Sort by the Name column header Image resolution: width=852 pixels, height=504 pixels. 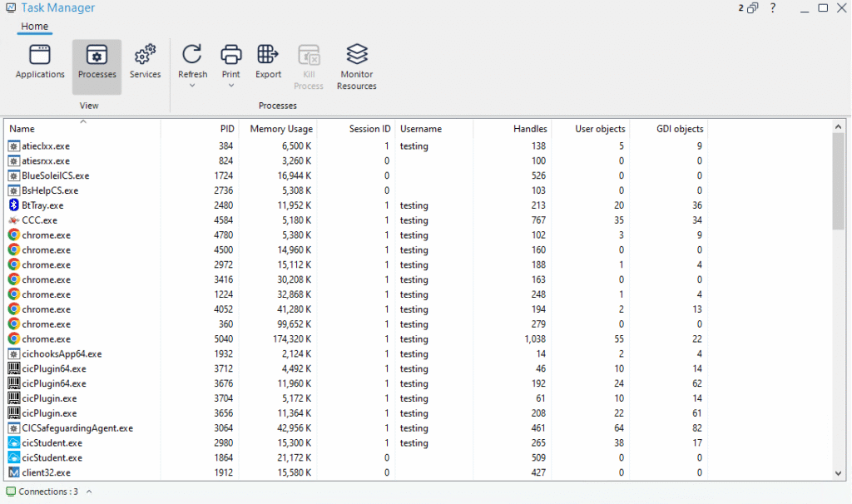coord(82,129)
